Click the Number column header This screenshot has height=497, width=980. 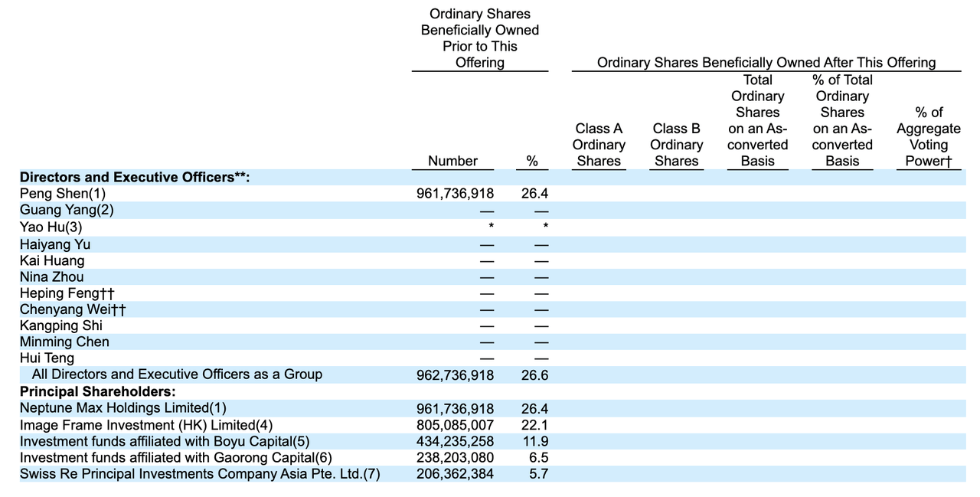pyautogui.click(x=452, y=161)
